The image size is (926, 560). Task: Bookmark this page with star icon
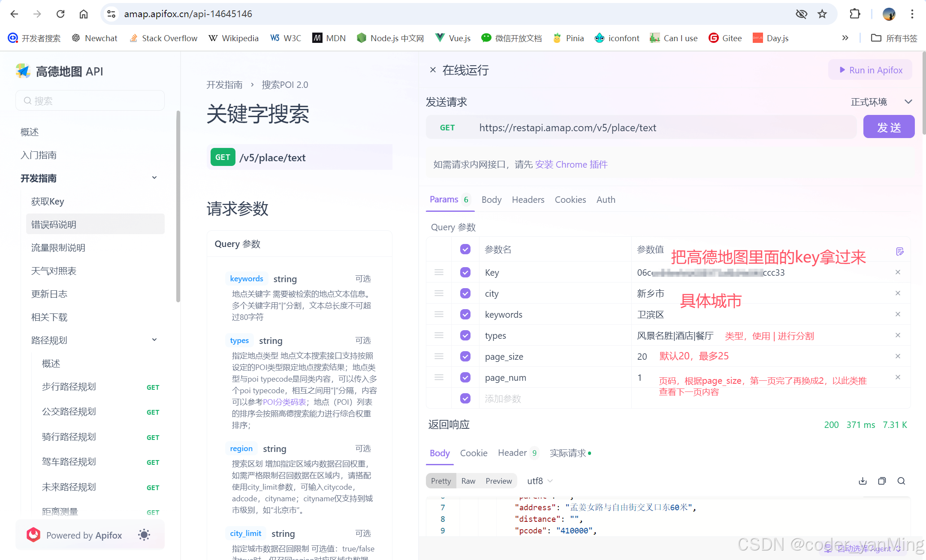(x=822, y=14)
